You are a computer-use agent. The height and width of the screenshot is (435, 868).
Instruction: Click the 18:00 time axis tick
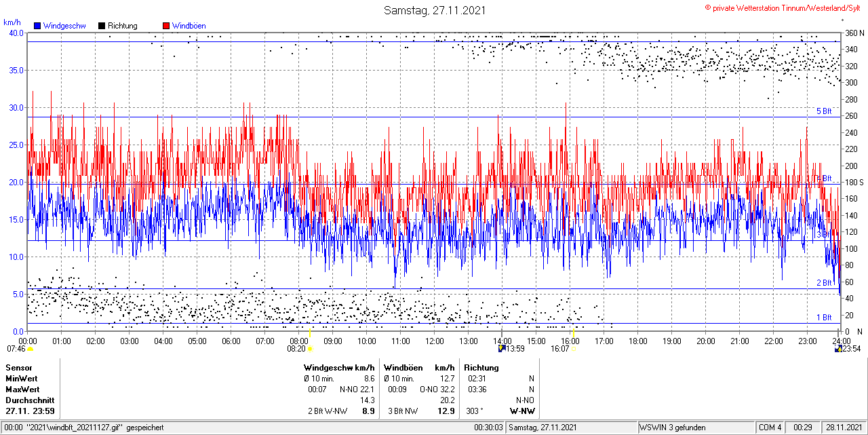point(638,341)
